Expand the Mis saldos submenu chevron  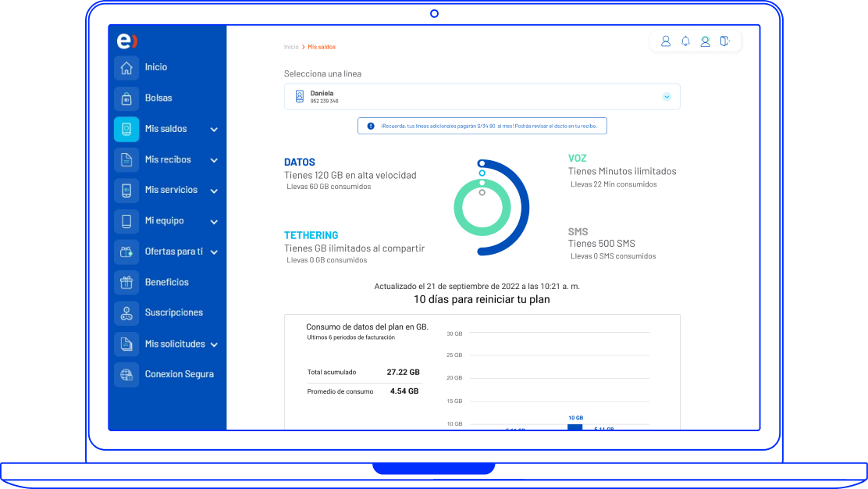tap(214, 130)
